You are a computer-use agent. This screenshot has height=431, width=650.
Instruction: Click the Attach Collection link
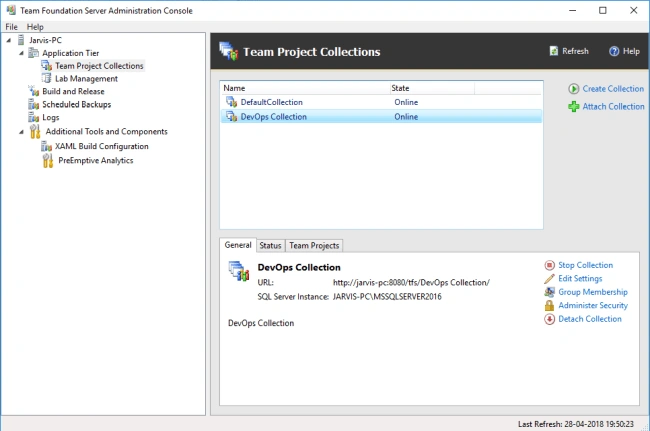[x=613, y=107]
